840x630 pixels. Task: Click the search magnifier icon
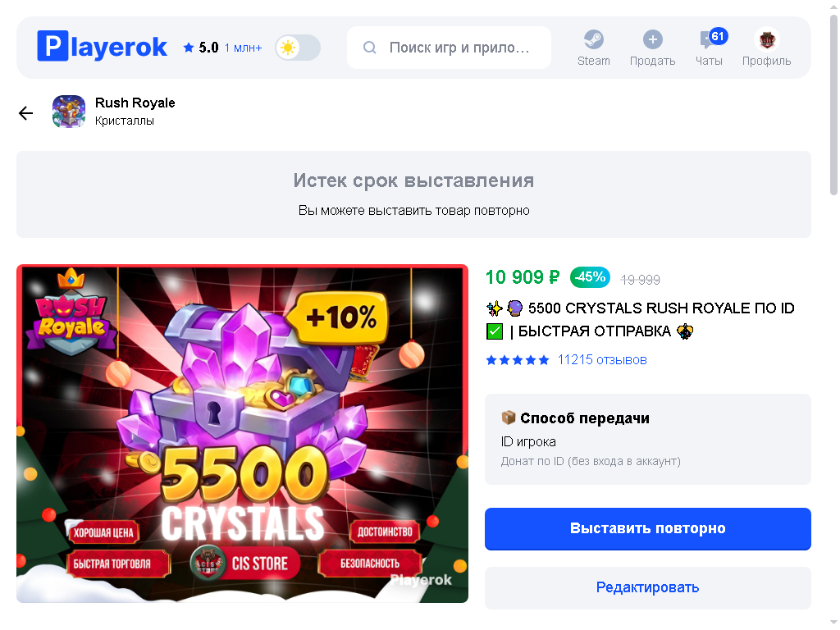click(370, 48)
